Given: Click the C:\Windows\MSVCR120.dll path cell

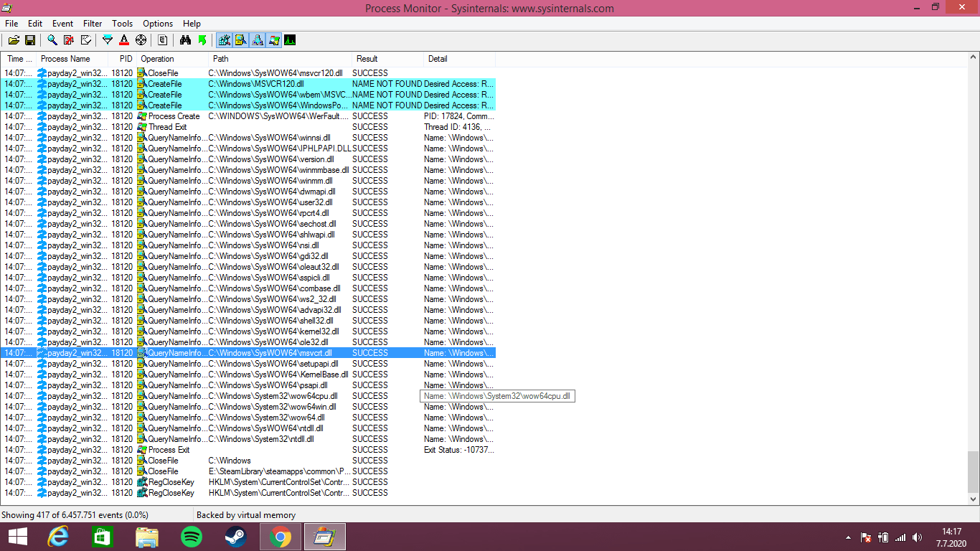Looking at the screenshot, I should click(x=256, y=84).
